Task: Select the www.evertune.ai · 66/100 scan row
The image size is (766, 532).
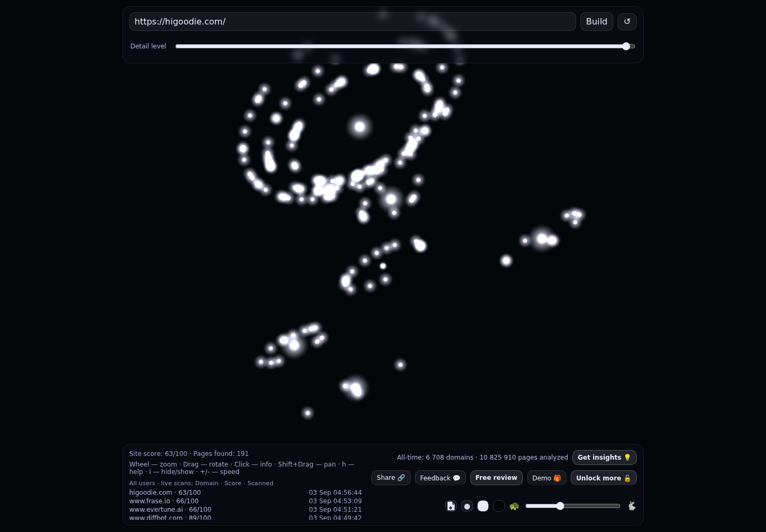Action: [245, 510]
